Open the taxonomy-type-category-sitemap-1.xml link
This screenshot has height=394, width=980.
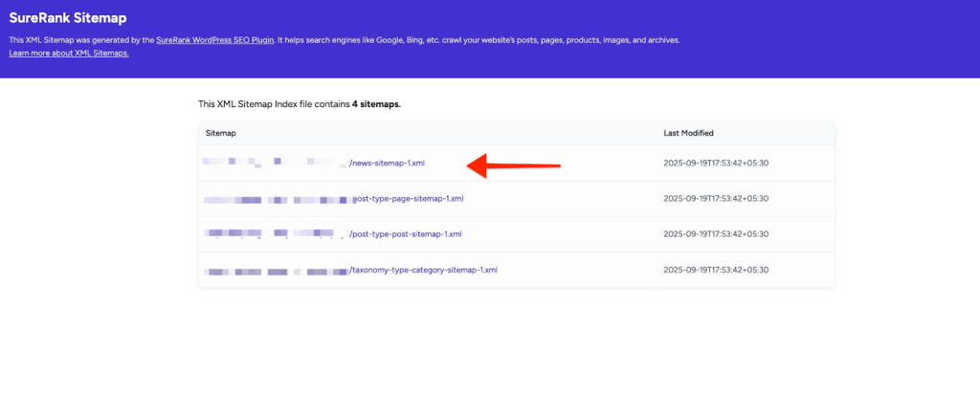click(424, 270)
